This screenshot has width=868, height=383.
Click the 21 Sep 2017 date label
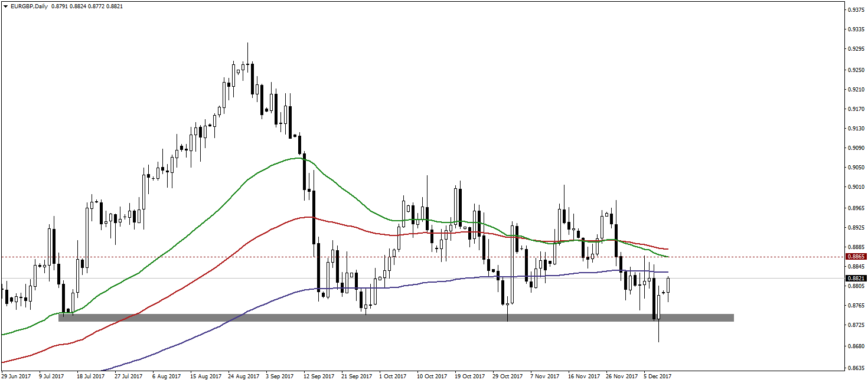click(357, 376)
